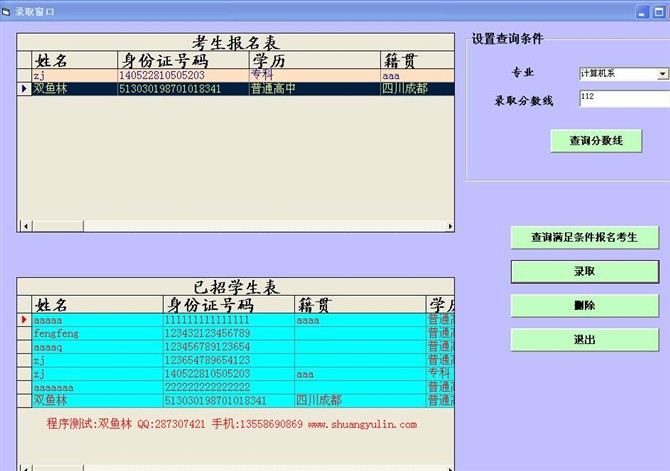The height and width of the screenshot is (471, 670).
Task: Click ID cell 513030198701018341 in 考生报名表
Action: pyautogui.click(x=183, y=88)
